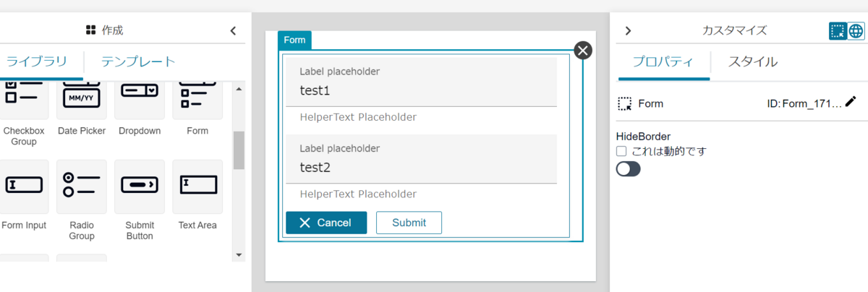Click the dashed selection icon in customize header
The height and width of the screenshot is (292, 868).
point(838,30)
